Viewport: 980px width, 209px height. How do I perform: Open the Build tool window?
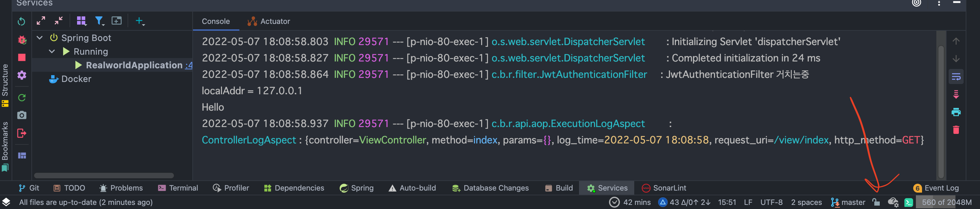[x=559, y=188]
